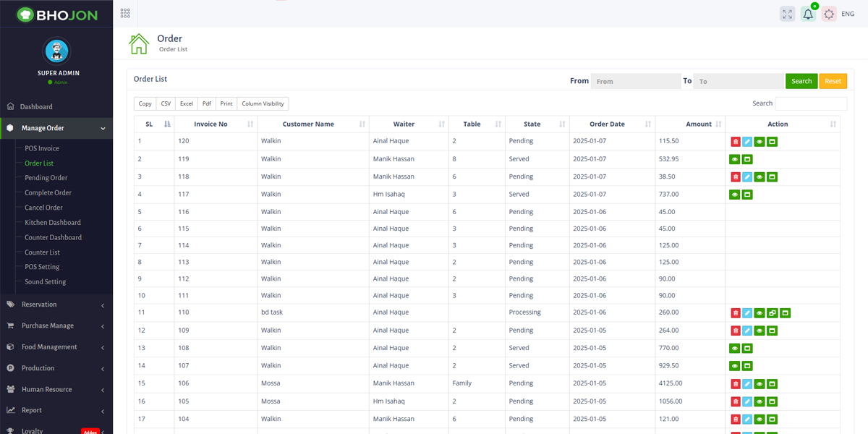Delete order with invoice 120 using trash icon
The width and height of the screenshot is (868, 434).
736,141
